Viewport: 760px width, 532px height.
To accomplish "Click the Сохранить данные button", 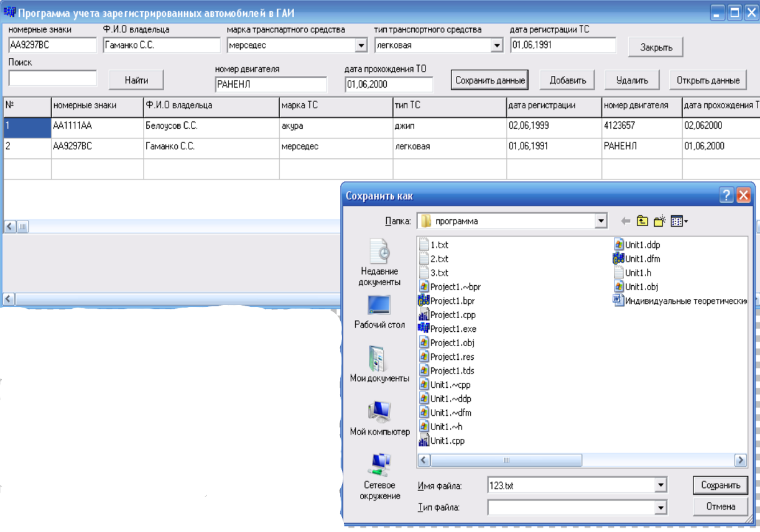I will point(490,80).
